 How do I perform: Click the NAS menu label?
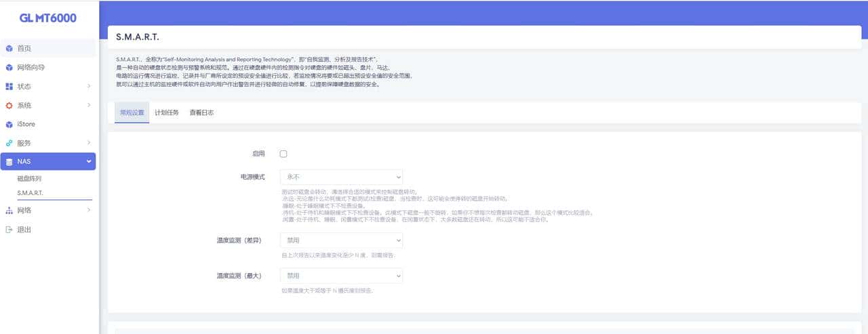point(24,161)
